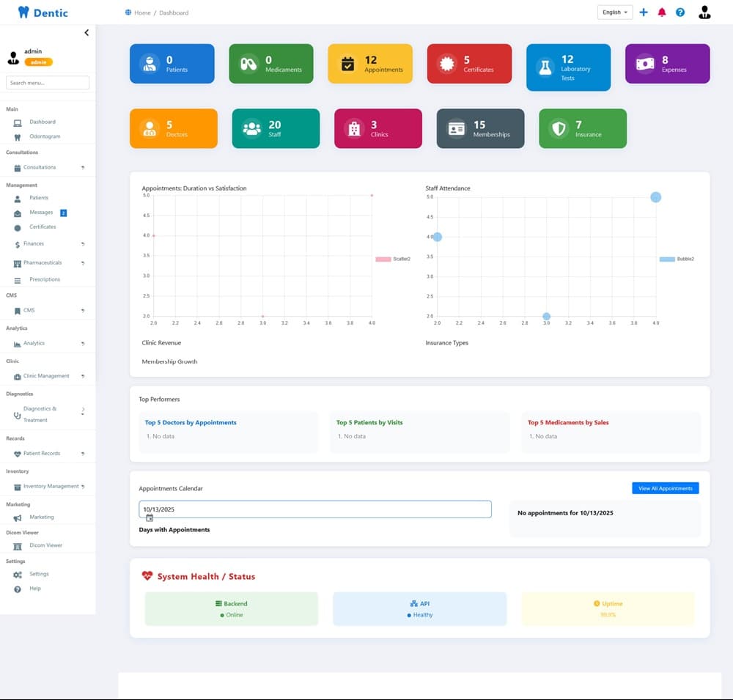Click the blue plus icon in header
The image size is (733, 700).
coord(644,12)
